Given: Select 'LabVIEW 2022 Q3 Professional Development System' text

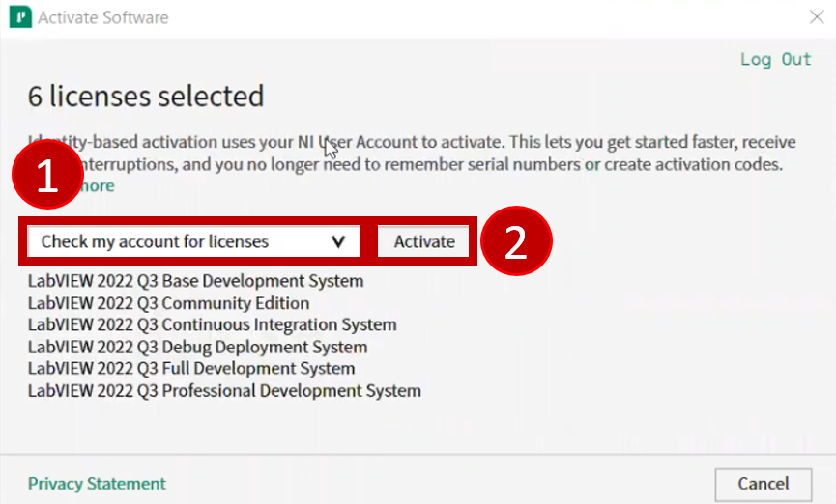Looking at the screenshot, I should point(224,390).
